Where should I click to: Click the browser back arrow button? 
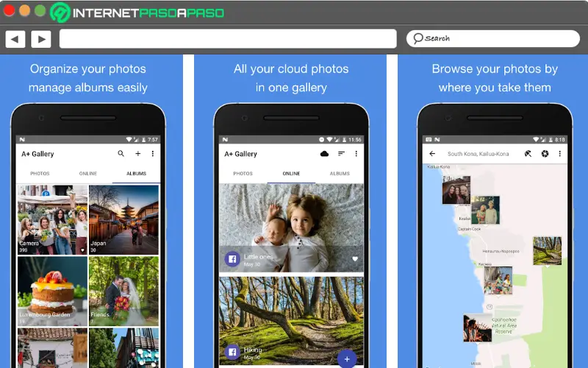15,39
